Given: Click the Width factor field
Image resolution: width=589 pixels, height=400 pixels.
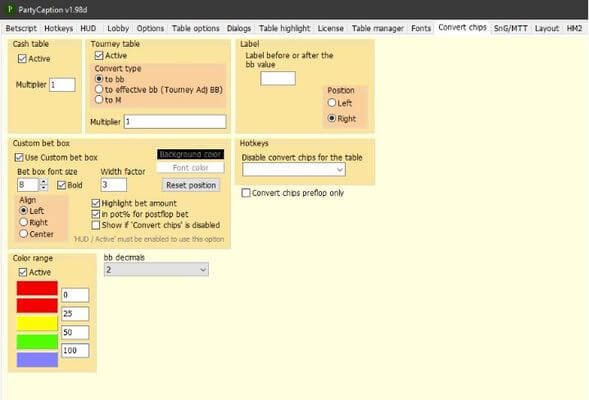Looking at the screenshot, I should tap(114, 185).
